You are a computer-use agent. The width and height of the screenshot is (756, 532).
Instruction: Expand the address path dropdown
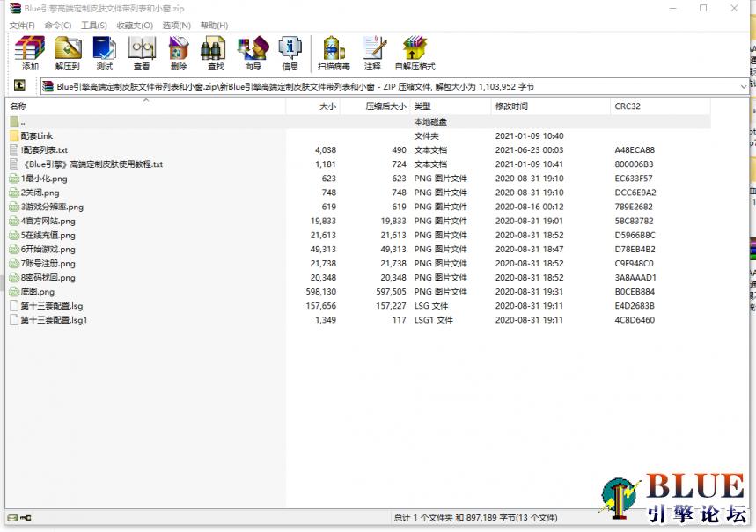click(x=744, y=86)
